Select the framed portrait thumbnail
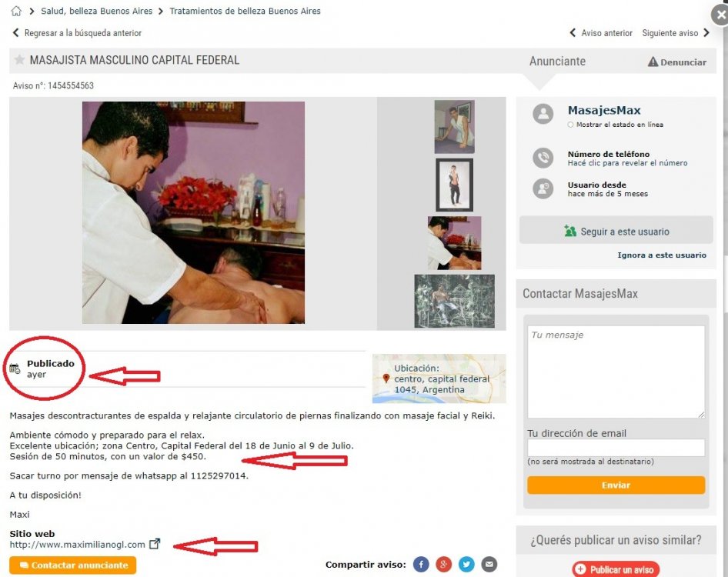 [x=455, y=185]
